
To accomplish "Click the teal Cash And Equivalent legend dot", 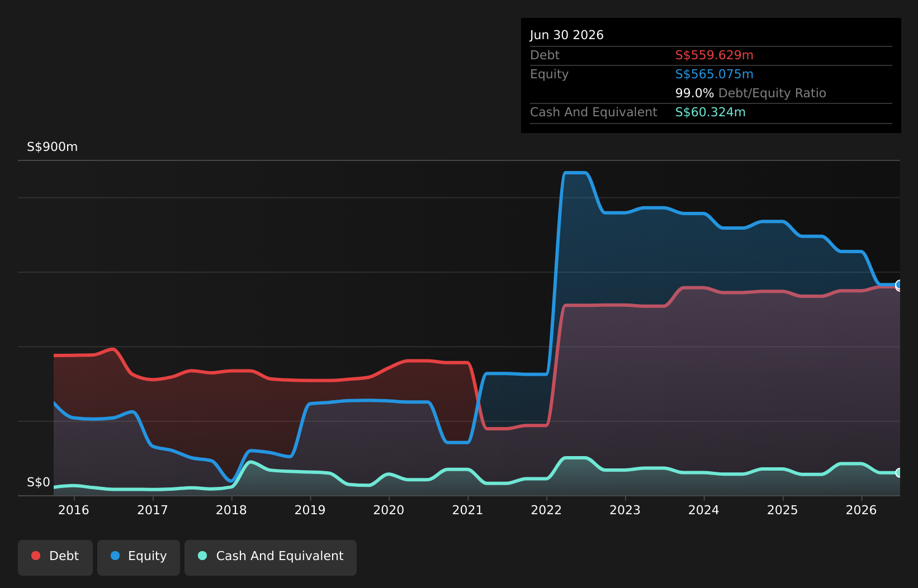I will tap(202, 556).
